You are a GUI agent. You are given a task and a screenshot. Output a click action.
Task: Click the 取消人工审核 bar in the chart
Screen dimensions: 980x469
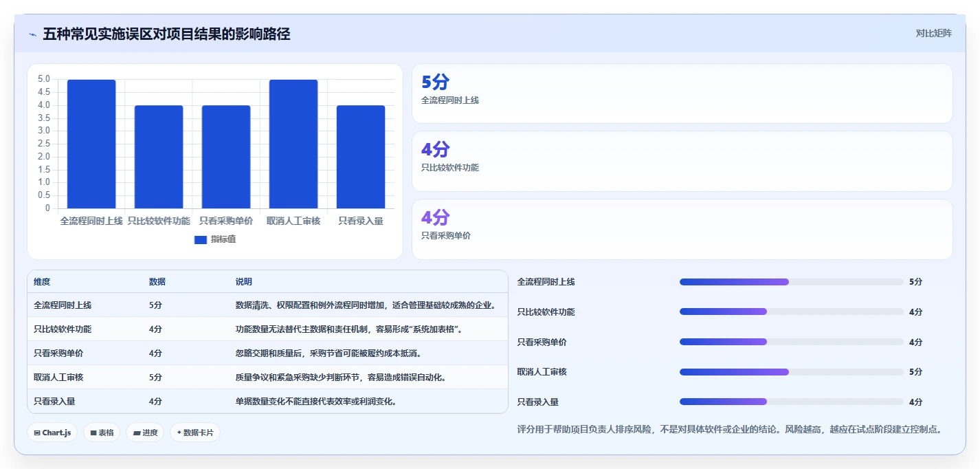click(x=293, y=144)
